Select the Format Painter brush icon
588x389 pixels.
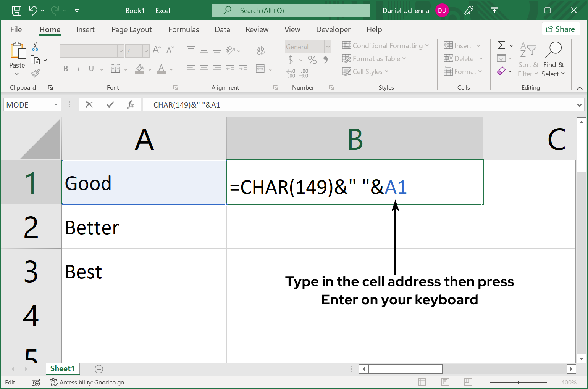[x=36, y=73]
